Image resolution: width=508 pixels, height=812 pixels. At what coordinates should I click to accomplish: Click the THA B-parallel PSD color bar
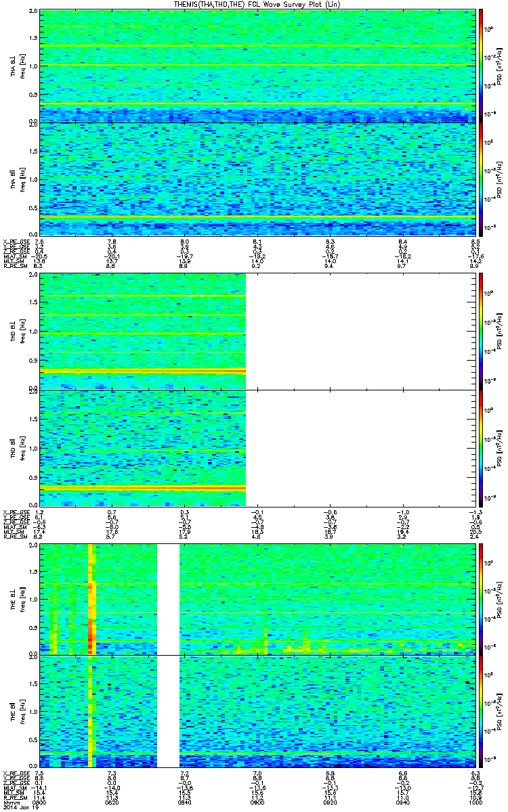point(482,179)
